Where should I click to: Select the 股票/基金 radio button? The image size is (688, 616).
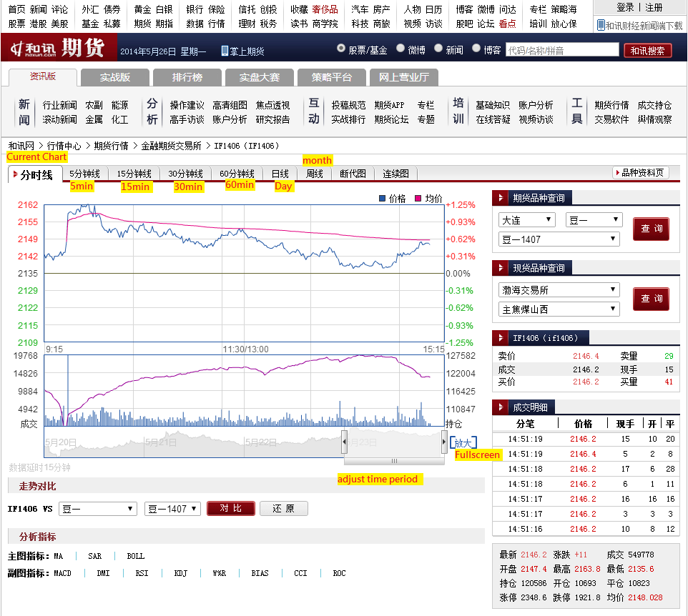coord(340,48)
